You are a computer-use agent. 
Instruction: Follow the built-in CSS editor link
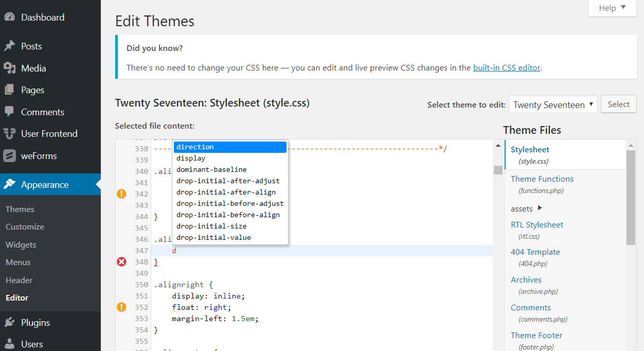click(507, 67)
